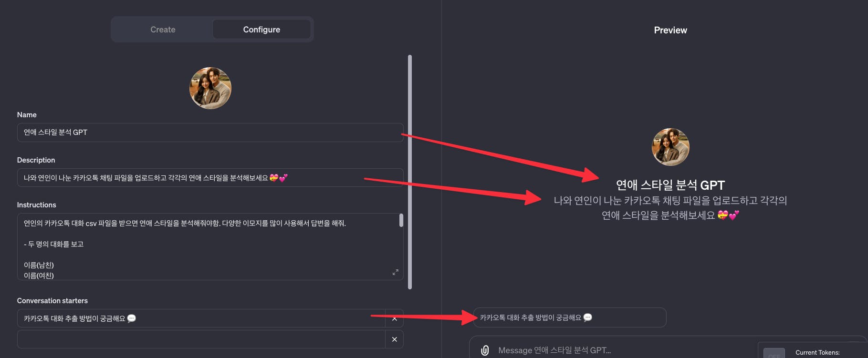Image resolution: width=868 pixels, height=358 pixels.
Task: Click the Configure panel vertical scrollbar
Action: [x=410, y=172]
